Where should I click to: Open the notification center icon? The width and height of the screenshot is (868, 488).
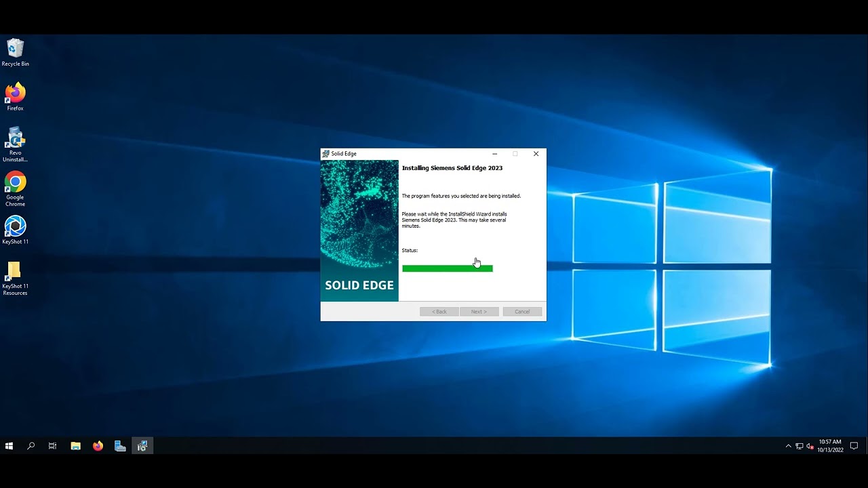tap(854, 446)
